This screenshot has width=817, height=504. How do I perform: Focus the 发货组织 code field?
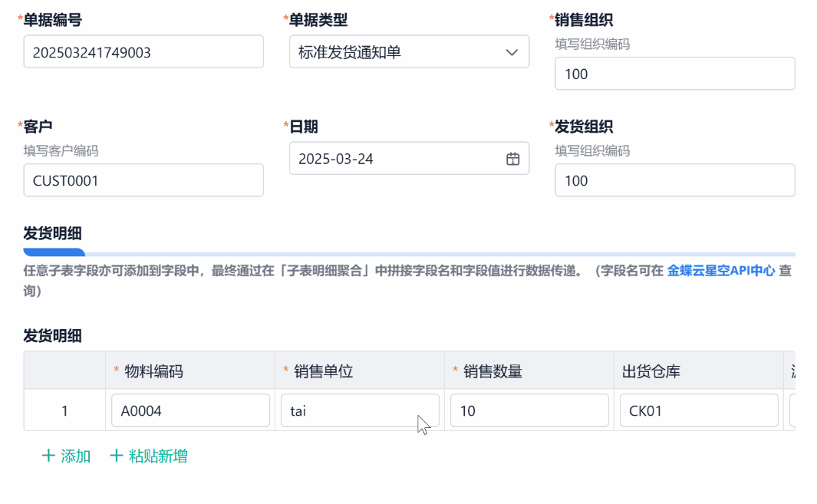(674, 180)
